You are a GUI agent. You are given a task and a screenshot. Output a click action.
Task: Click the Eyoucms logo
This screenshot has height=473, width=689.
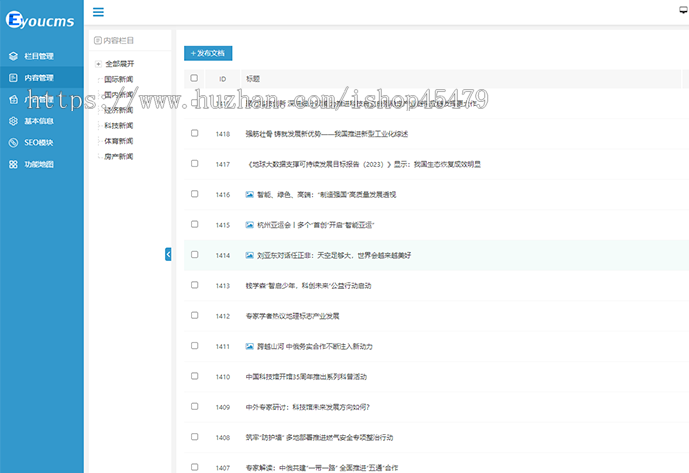click(40, 20)
